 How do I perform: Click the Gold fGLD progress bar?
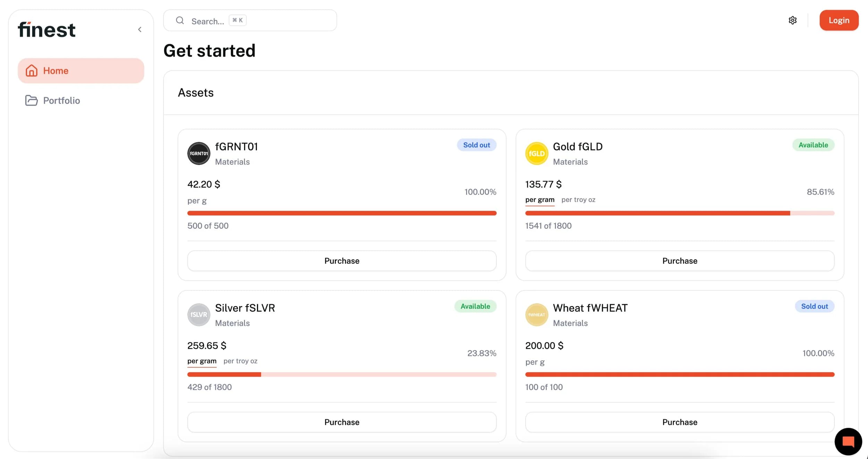tap(679, 213)
